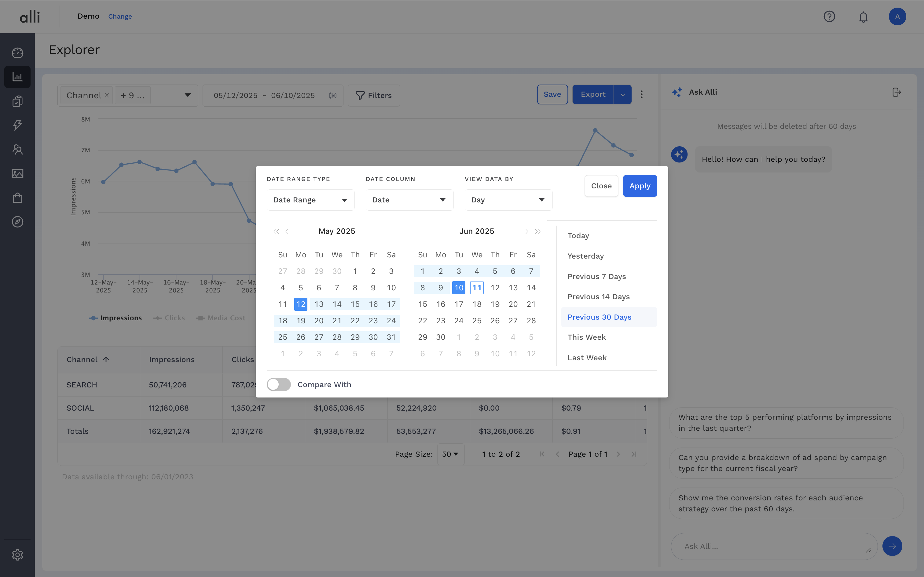The width and height of the screenshot is (924, 577).
Task: Click the compass explore sidebar icon
Action: pos(17,222)
